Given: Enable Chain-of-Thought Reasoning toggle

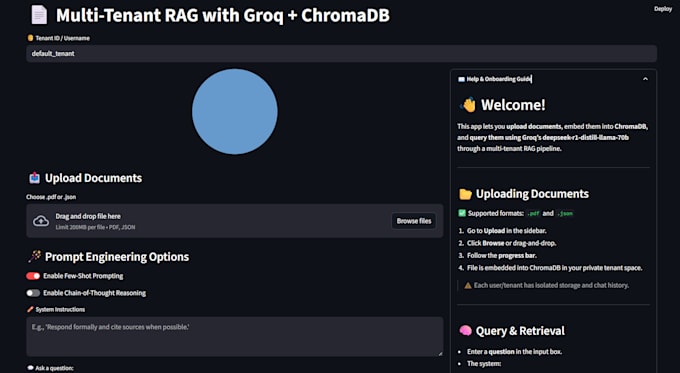Looking at the screenshot, I should tap(33, 293).
